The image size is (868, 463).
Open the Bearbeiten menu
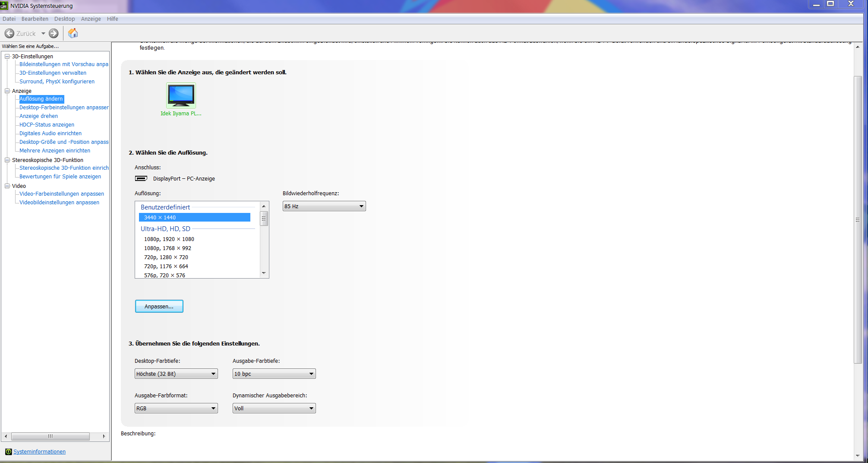pos(35,19)
